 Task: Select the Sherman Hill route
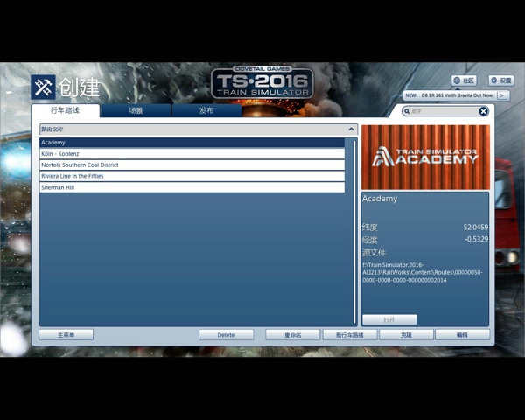[x=192, y=187]
